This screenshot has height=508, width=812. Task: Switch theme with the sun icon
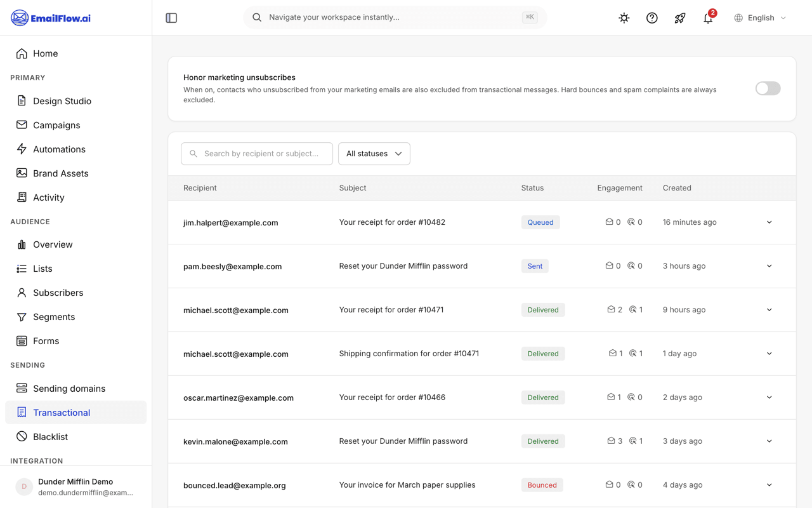pos(624,18)
